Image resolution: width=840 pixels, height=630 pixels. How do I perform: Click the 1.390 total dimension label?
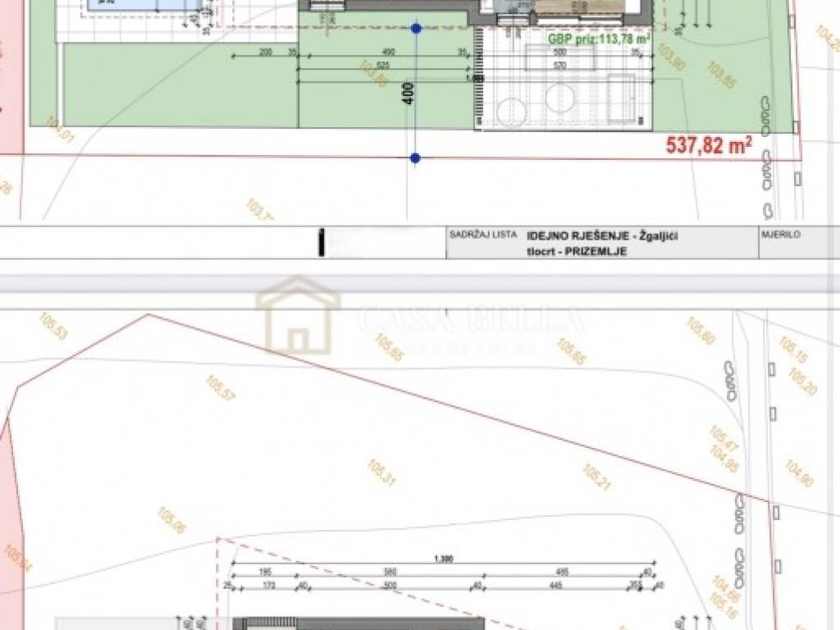coord(443,559)
